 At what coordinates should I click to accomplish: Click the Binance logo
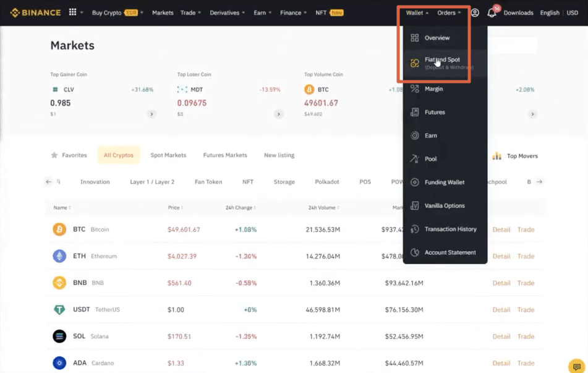pyautogui.click(x=35, y=12)
